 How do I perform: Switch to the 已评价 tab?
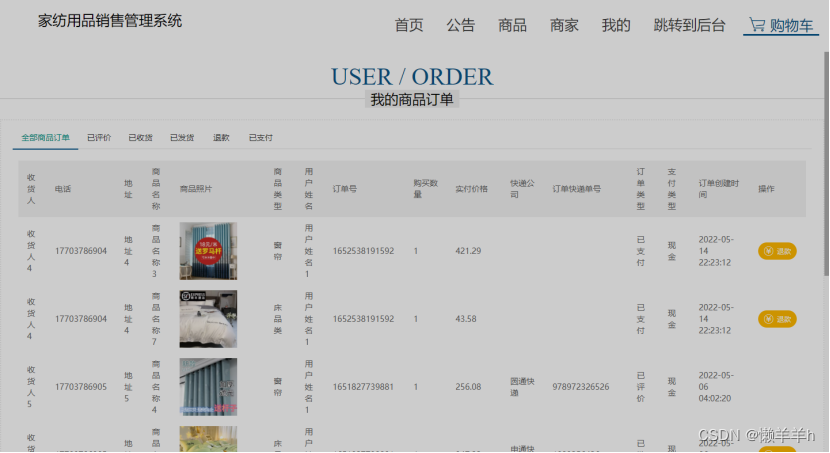click(99, 138)
